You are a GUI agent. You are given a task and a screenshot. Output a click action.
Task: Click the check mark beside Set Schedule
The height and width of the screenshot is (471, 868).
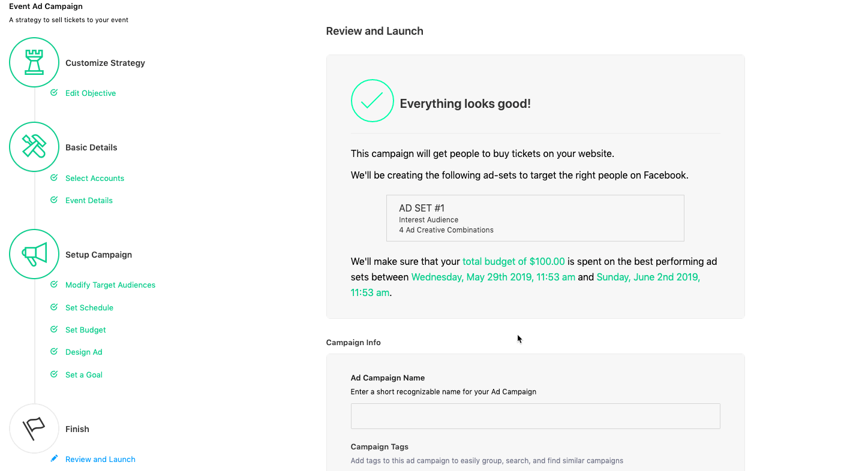tap(54, 307)
